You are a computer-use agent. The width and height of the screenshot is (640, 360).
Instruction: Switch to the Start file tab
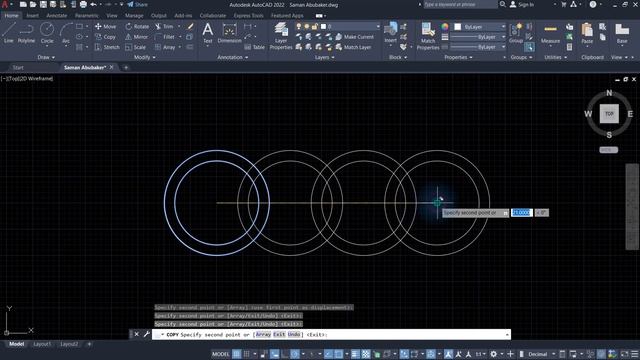pos(18,67)
